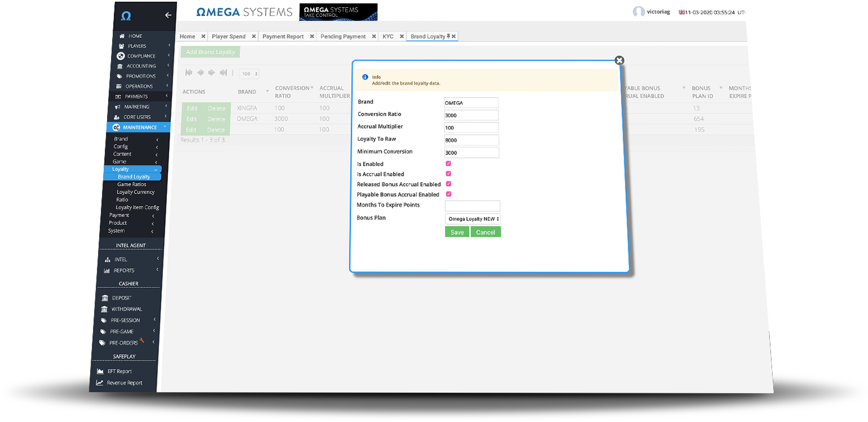This screenshot has height=422, width=868.
Task: Click the Deposit bank icon
Action: [x=104, y=297]
